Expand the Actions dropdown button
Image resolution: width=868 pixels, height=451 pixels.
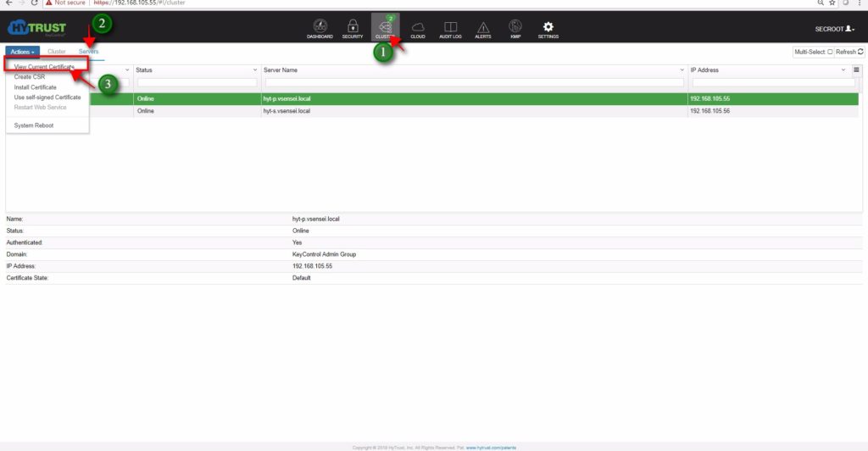coord(23,53)
